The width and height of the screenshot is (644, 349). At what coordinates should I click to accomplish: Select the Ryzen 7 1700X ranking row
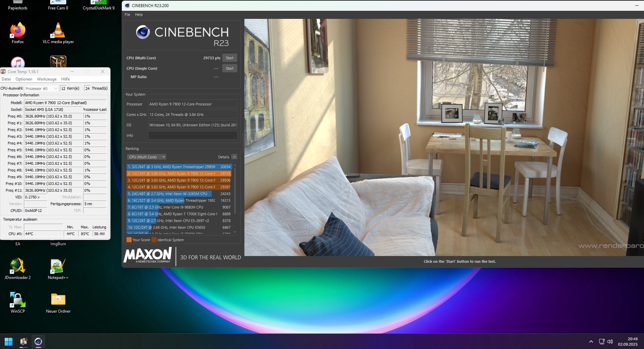(179, 214)
